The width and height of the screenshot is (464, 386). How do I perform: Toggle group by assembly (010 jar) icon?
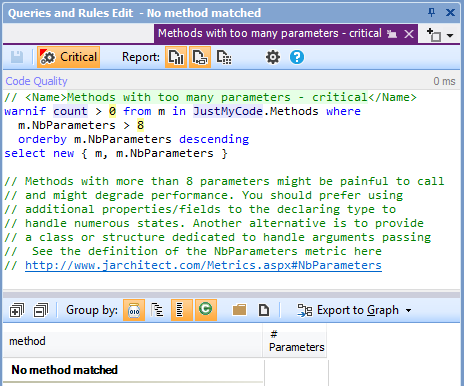pyautogui.click(x=134, y=310)
